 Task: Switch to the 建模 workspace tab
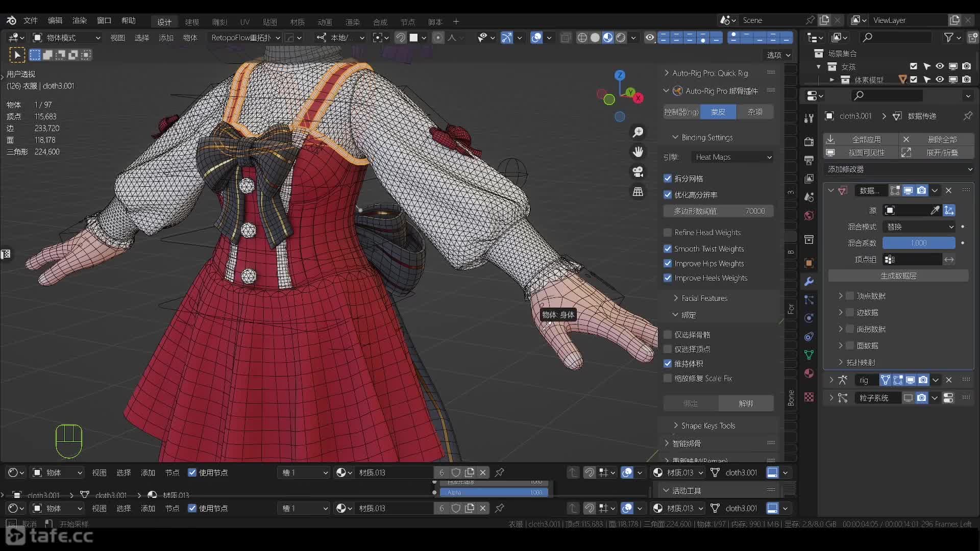[192, 22]
